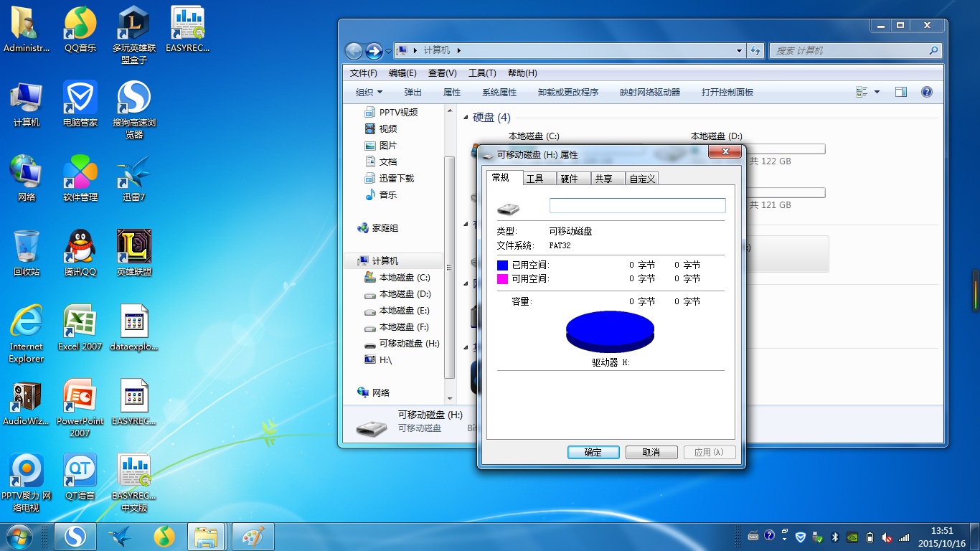Image resolution: width=980 pixels, height=551 pixels.
Task: Click the 电脑管家 desktop shortcut
Action: coord(80,100)
